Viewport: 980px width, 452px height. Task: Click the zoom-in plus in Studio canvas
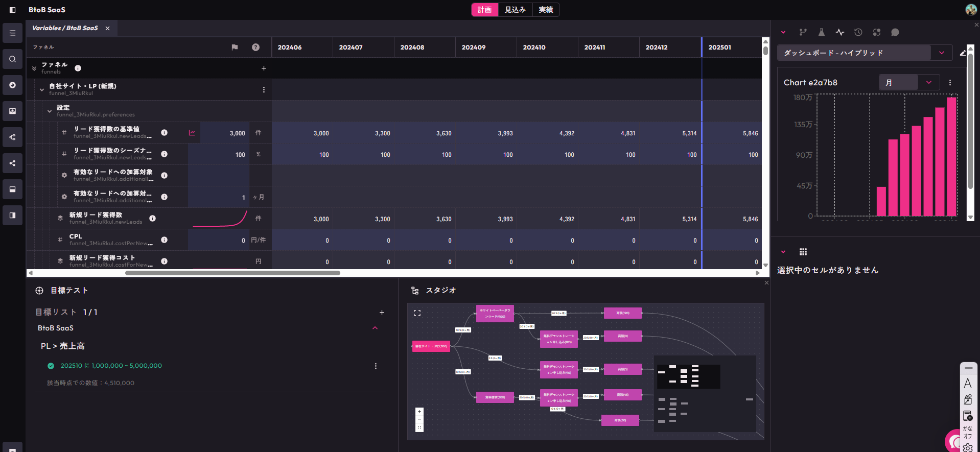coord(419,412)
